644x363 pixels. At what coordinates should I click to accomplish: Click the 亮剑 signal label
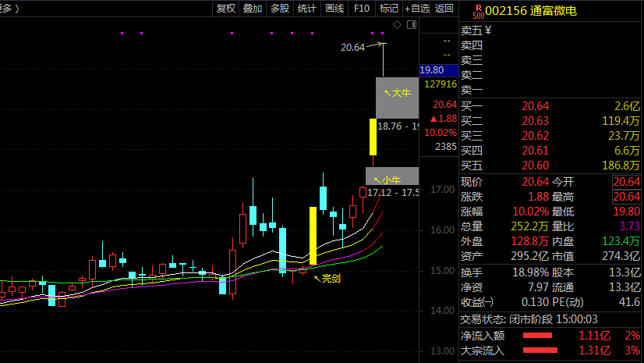pos(327,279)
